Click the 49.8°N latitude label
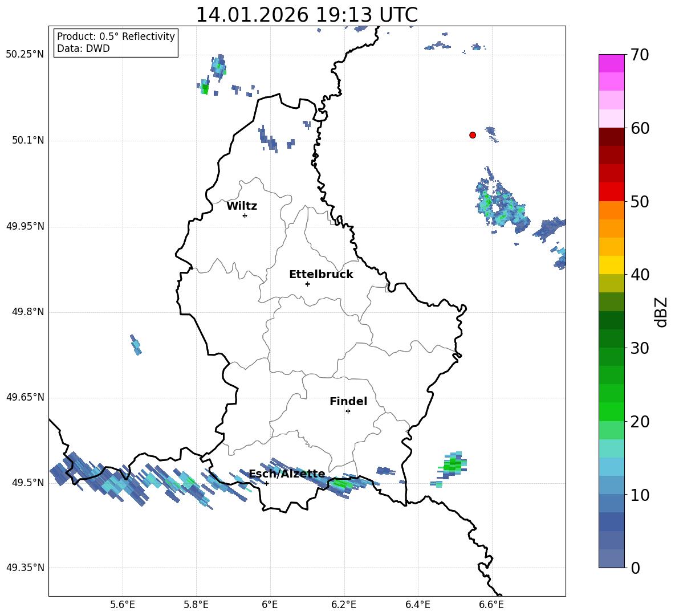The image size is (675, 616). (28, 312)
